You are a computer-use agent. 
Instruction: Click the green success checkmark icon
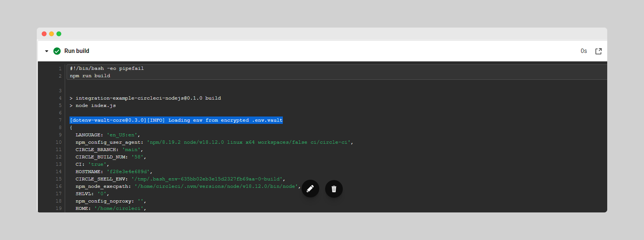pos(57,51)
